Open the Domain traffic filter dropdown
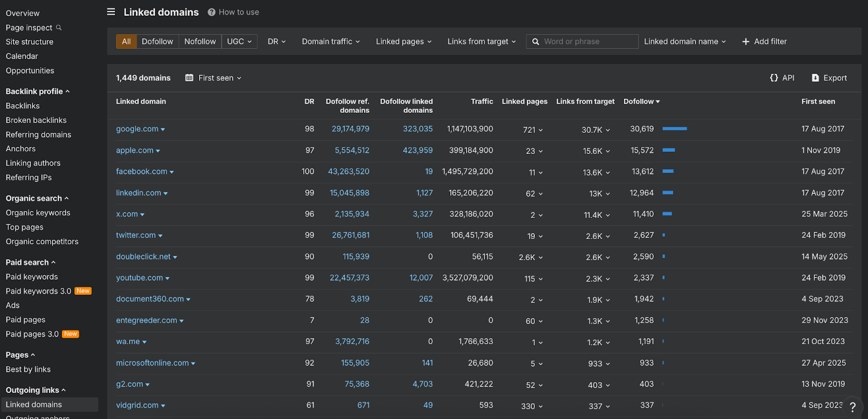Viewport: 868px width, 419px height. tap(331, 42)
